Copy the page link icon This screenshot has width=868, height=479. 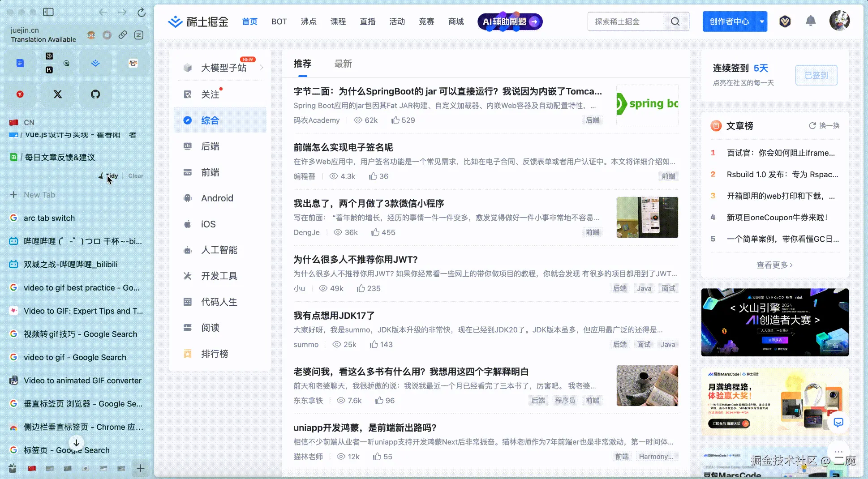122,35
